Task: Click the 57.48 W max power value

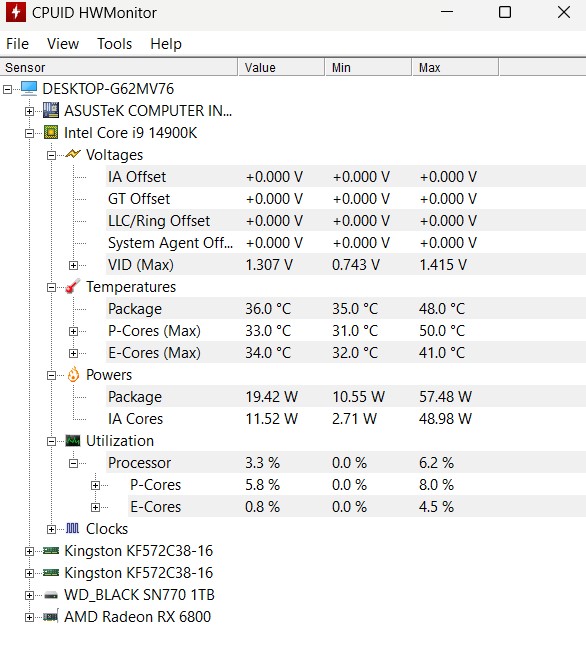Action: tap(445, 396)
